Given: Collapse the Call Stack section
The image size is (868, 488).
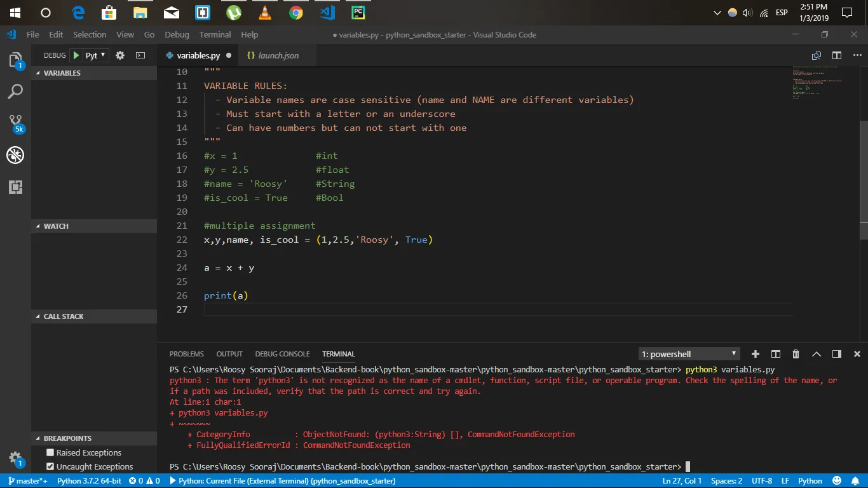Looking at the screenshot, I should pyautogui.click(x=64, y=316).
